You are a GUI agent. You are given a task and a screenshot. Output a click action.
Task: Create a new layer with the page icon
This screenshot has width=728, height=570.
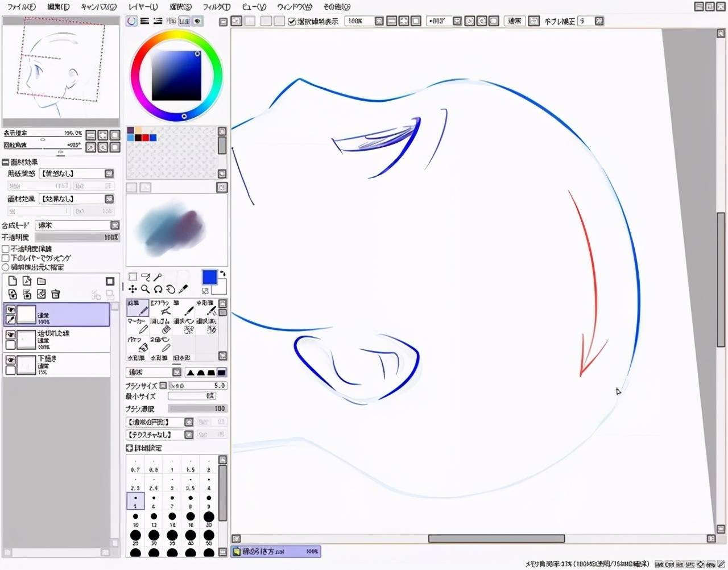(13, 281)
